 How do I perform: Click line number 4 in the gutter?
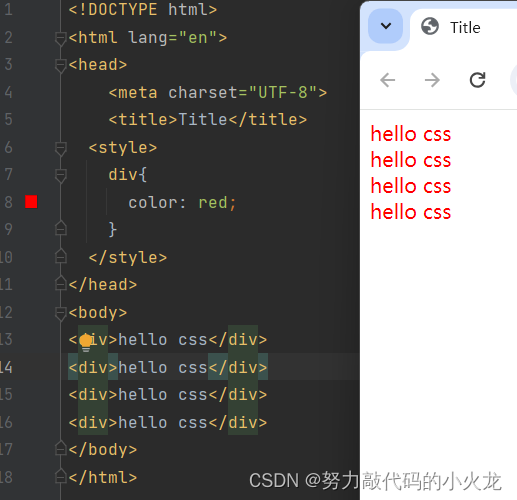point(8,92)
